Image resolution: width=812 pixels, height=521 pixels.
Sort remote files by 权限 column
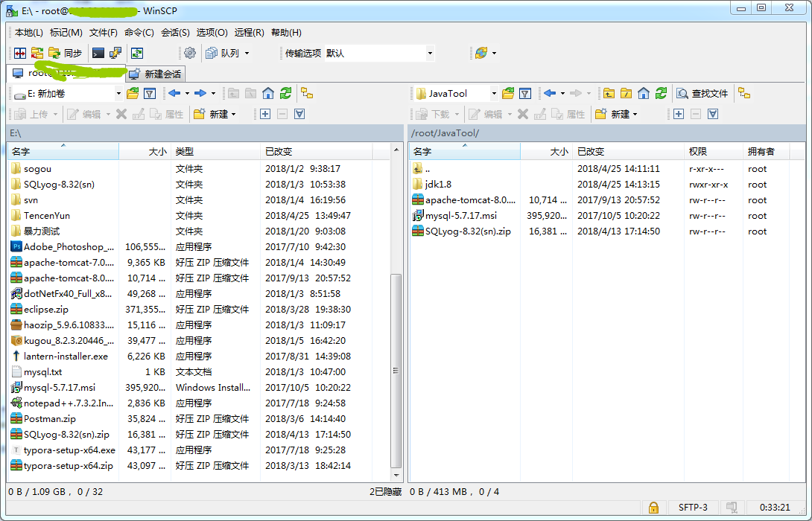[713, 152]
